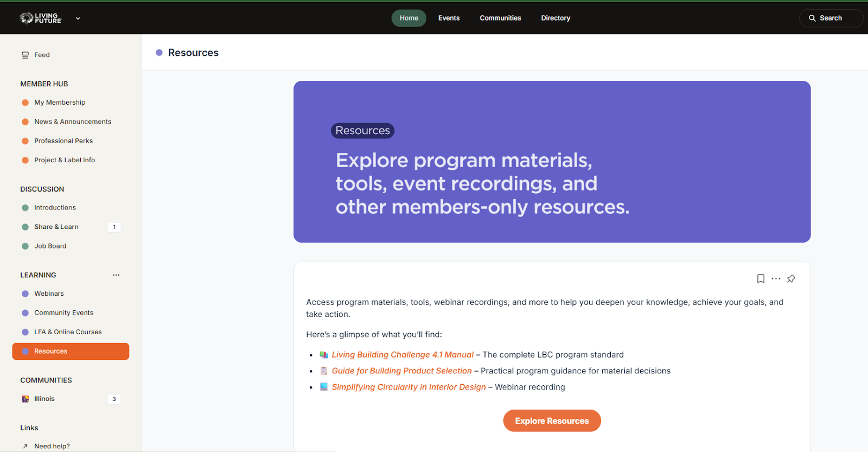The width and height of the screenshot is (868, 452).
Task: Click the Explore Resources button
Action: 552,421
